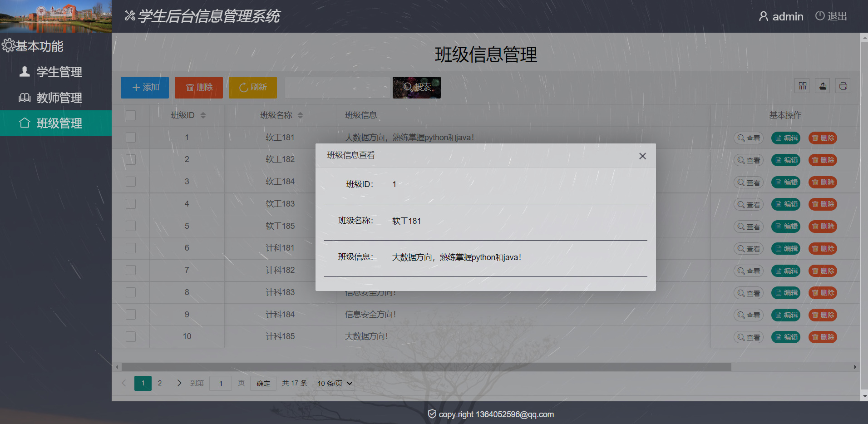Select 班级管理 in the sidebar
Viewport: 868px width, 424px height.
(56, 123)
